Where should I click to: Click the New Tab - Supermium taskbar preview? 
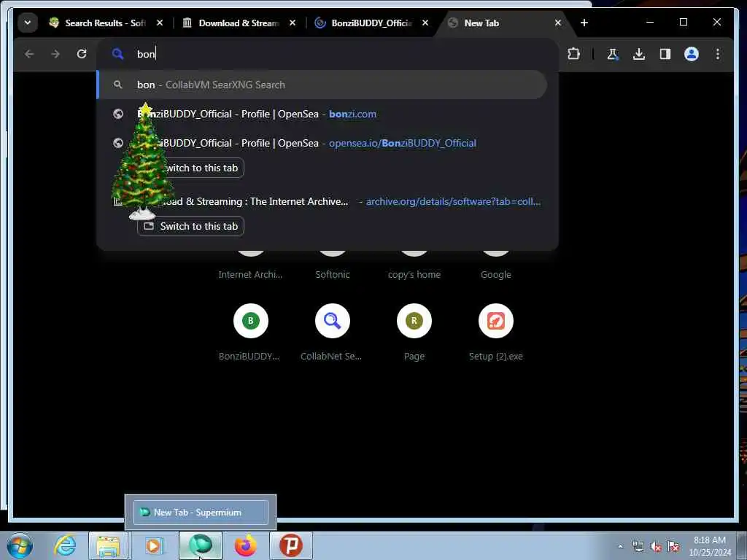201,513
